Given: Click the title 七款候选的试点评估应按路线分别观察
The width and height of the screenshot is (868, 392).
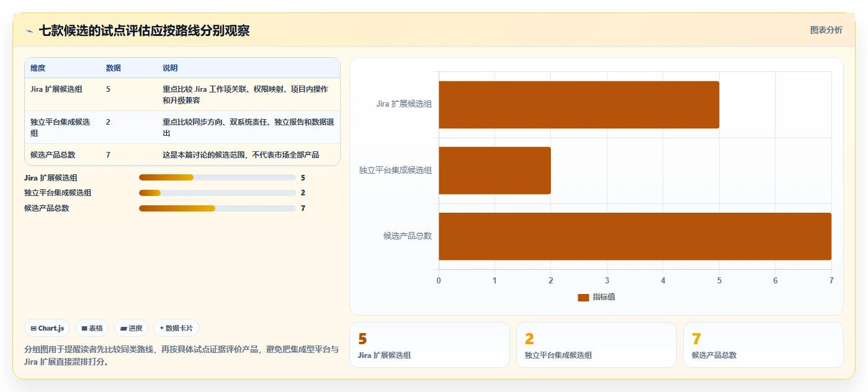Looking at the screenshot, I should coord(144,30).
